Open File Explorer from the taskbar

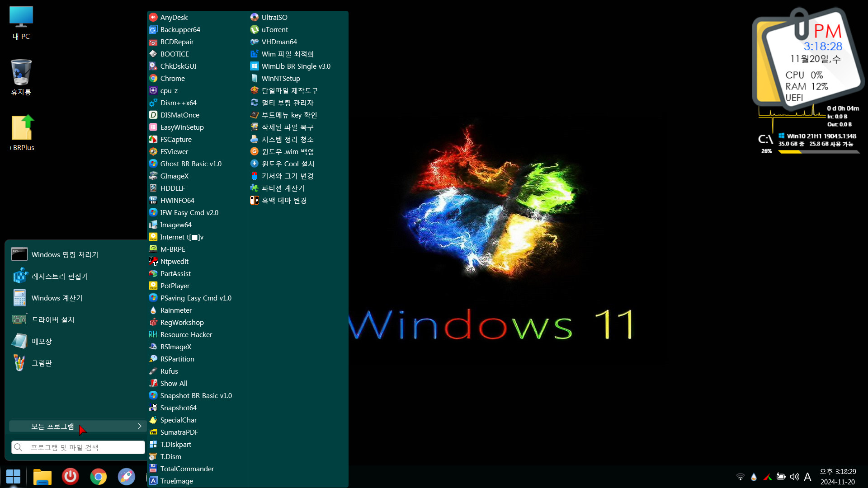(x=42, y=476)
